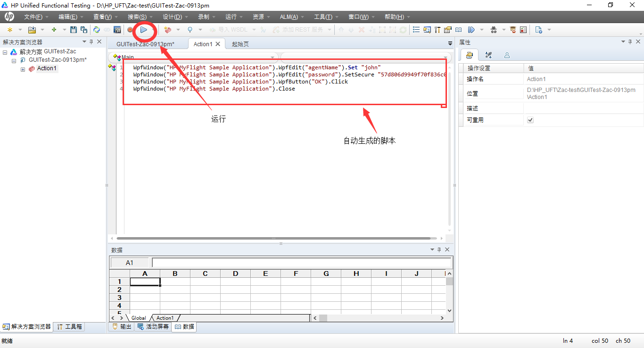Collapse the GUITest-Zac-0913pm* tree node
Viewport: 644px width, 348px height.
pos(14,61)
